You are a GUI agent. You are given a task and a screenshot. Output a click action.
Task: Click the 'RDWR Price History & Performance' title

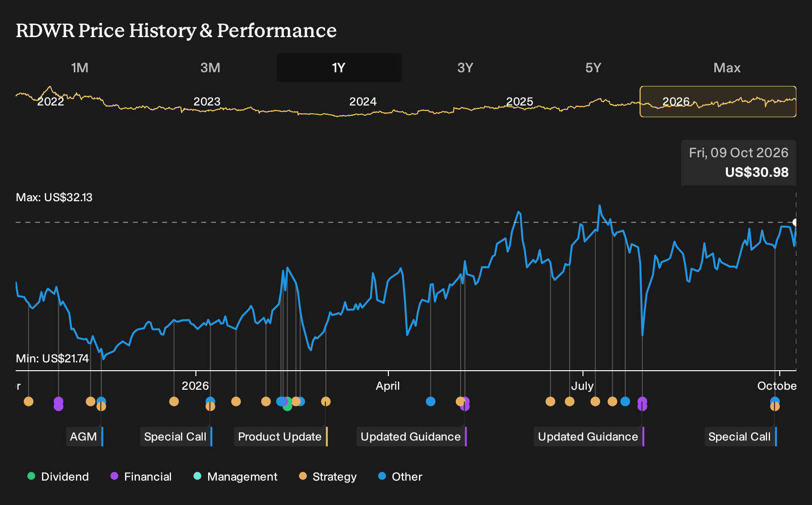pos(176,30)
